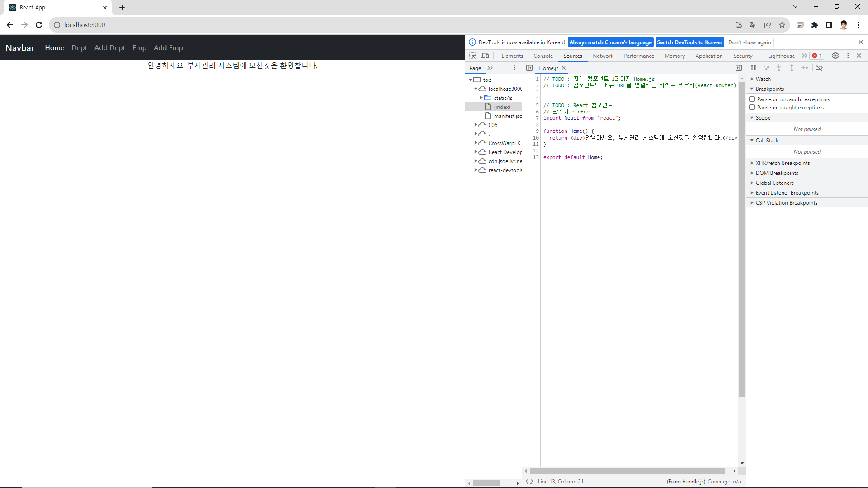The width and height of the screenshot is (868, 488).
Task: Expand the Watch section
Action: click(x=763, y=79)
